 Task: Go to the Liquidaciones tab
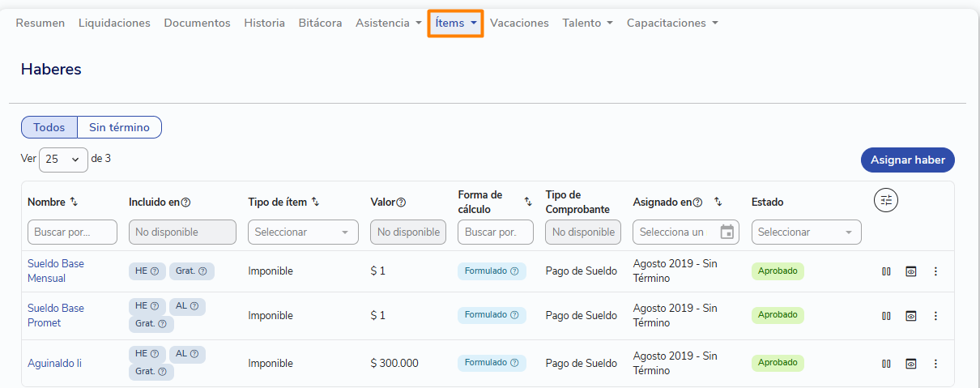[114, 23]
